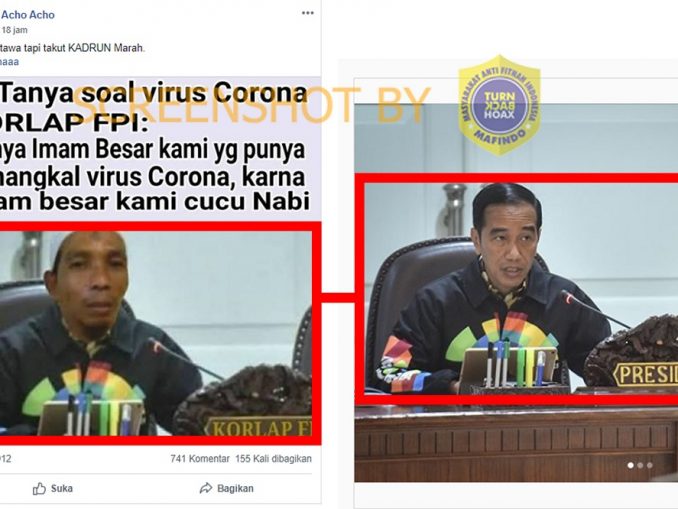Open the Acho Acho profile link
678x509 pixels.
tap(28, 15)
